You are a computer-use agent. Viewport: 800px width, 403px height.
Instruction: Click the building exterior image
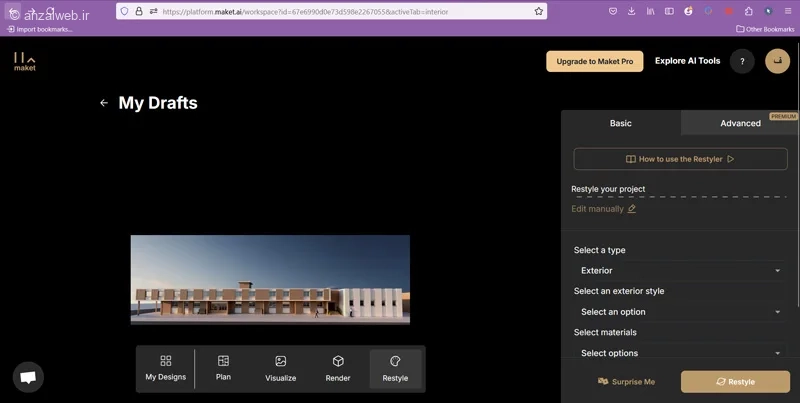point(270,280)
